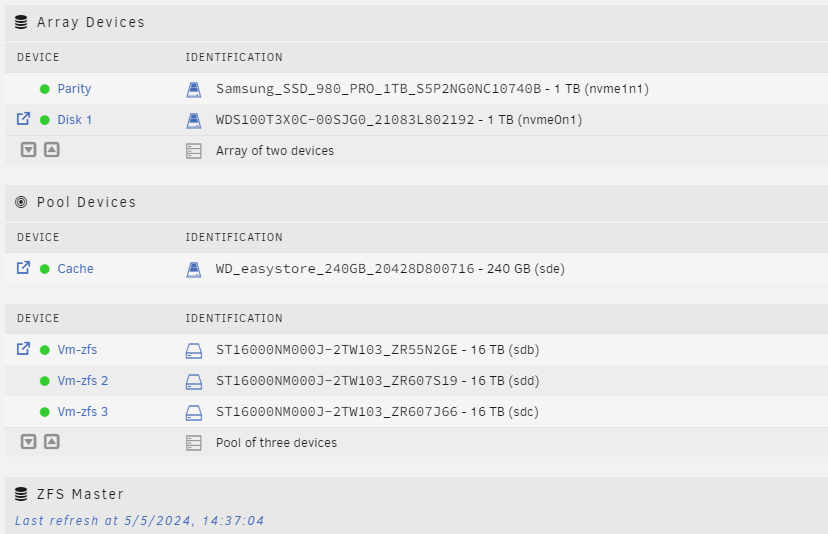Open the Vm-zfs 3 device link

[83, 412]
